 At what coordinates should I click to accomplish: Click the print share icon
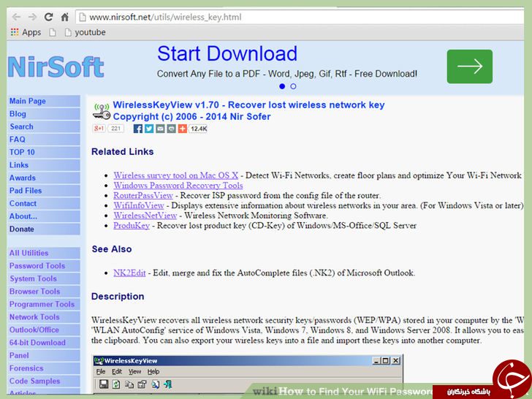click(x=171, y=129)
